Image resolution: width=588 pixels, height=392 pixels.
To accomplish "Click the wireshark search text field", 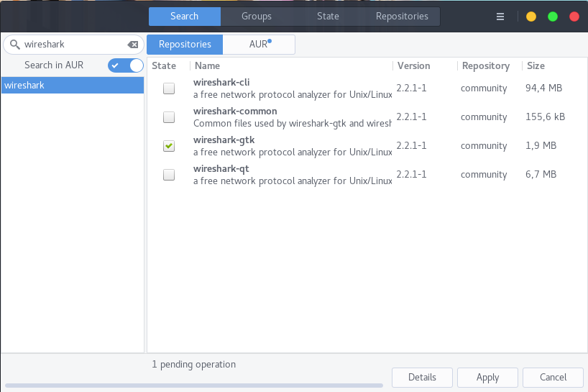I will click(x=74, y=45).
